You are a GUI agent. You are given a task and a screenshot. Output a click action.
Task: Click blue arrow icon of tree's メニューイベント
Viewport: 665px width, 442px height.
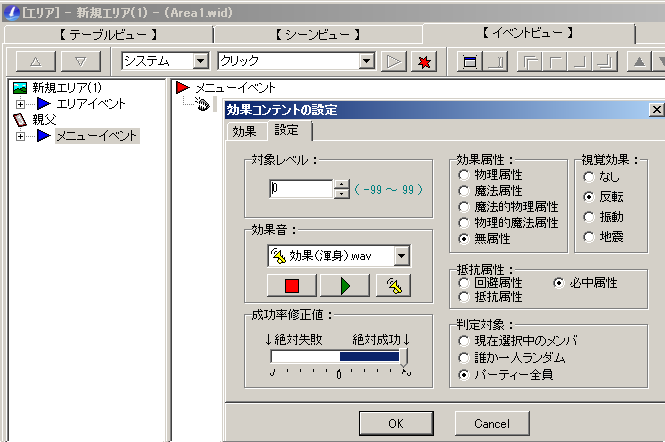pyautogui.click(x=44, y=136)
